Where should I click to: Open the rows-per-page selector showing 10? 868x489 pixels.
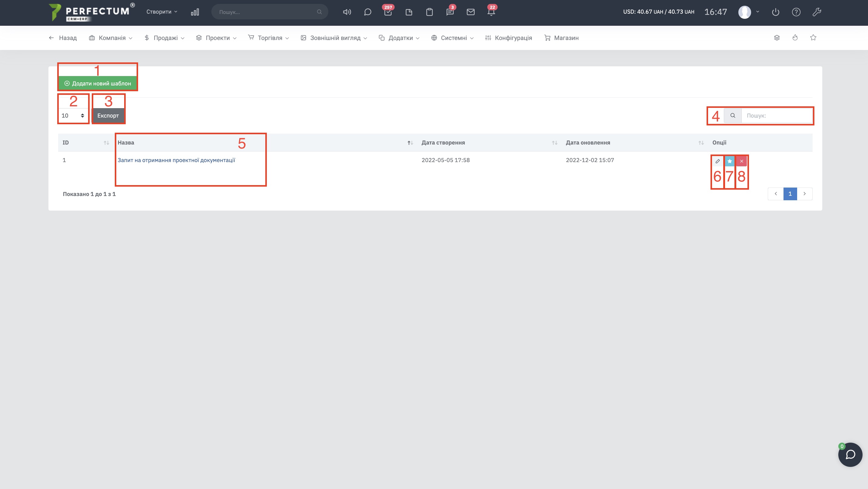73,116
